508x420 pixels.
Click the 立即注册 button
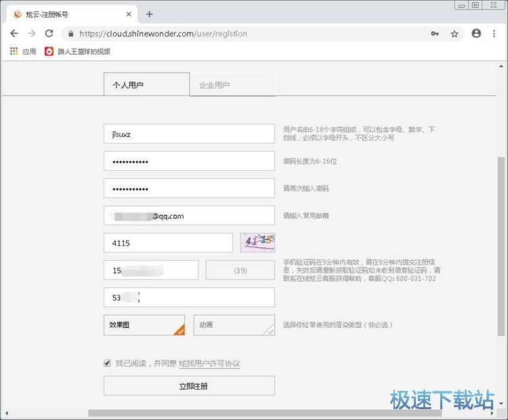tap(189, 386)
